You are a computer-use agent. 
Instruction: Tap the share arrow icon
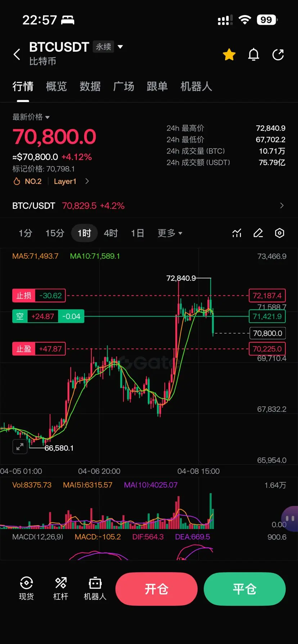pyautogui.click(x=278, y=55)
